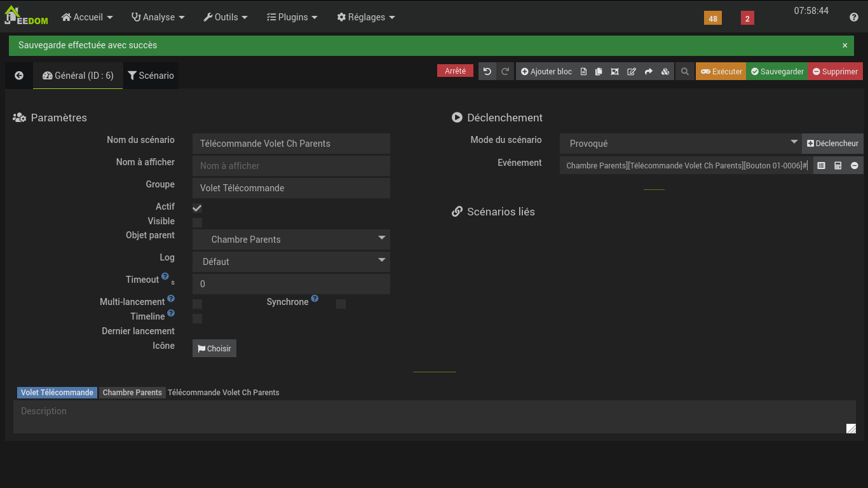This screenshot has width=868, height=488.
Task: Open the Mode du scénario dropdown
Action: click(x=680, y=144)
